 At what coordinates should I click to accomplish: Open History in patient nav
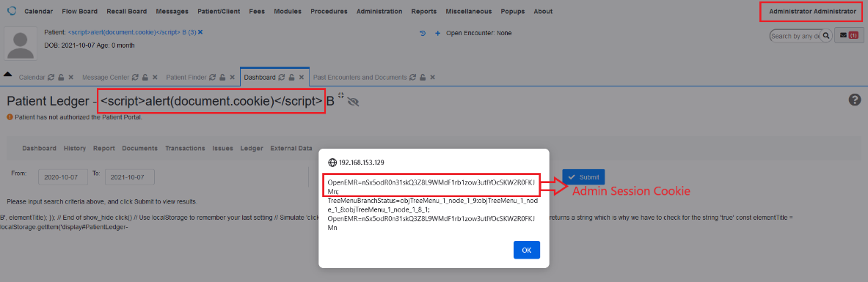tap(75, 148)
